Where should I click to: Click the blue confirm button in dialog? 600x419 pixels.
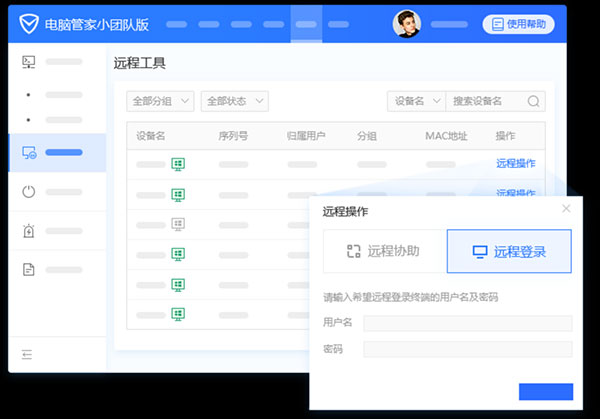[546, 392]
